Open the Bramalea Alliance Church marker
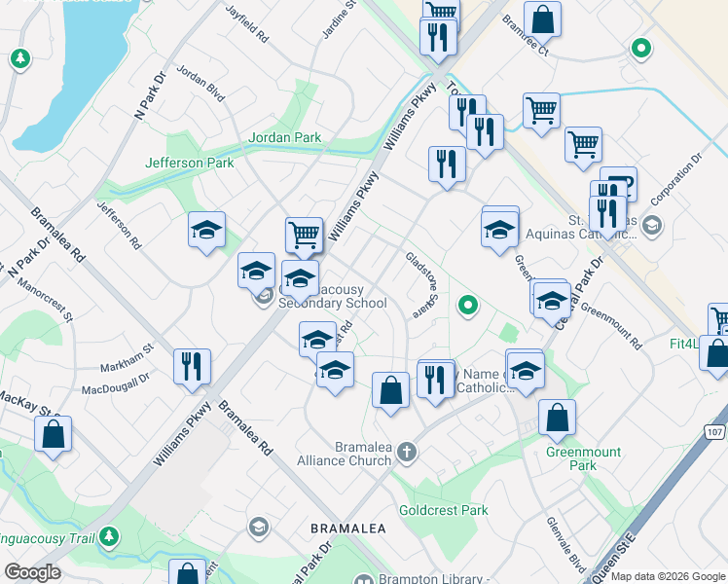This screenshot has height=584, width=728. click(x=407, y=453)
